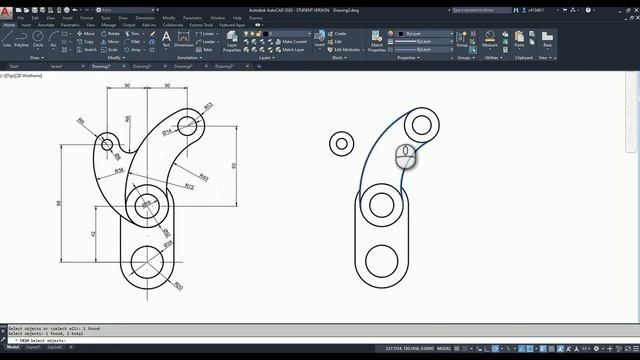Click Match Properties tool
Viewport: 640px width, 360px height.
[376, 42]
